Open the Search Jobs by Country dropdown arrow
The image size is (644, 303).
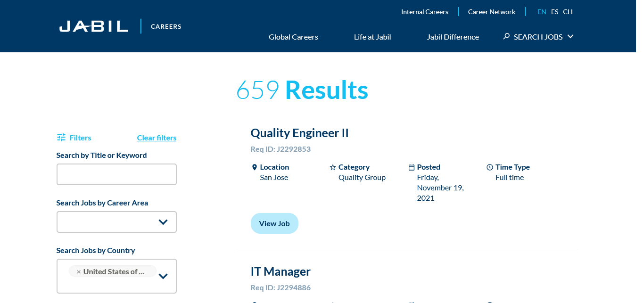(163, 276)
